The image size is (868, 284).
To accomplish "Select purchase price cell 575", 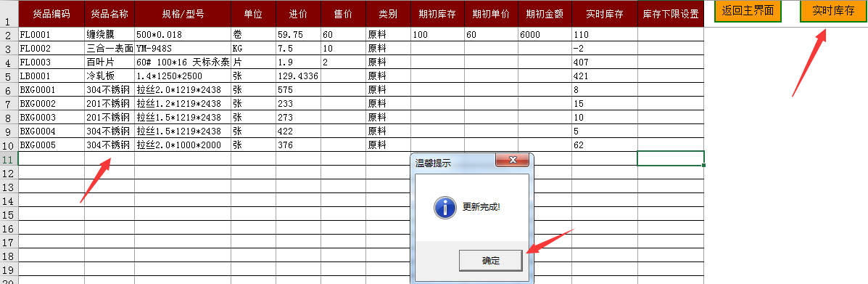I will click(298, 89).
